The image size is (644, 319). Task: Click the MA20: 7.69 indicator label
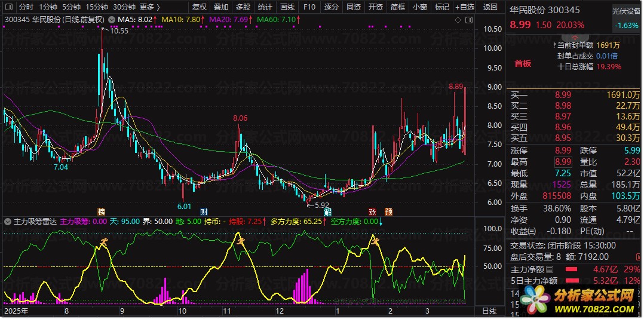coord(231,19)
